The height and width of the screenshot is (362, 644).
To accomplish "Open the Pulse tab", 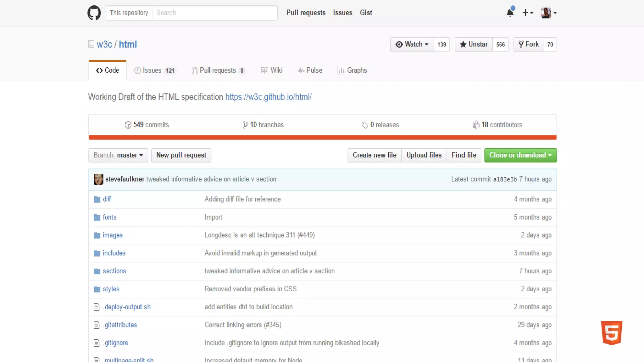I will tap(310, 70).
